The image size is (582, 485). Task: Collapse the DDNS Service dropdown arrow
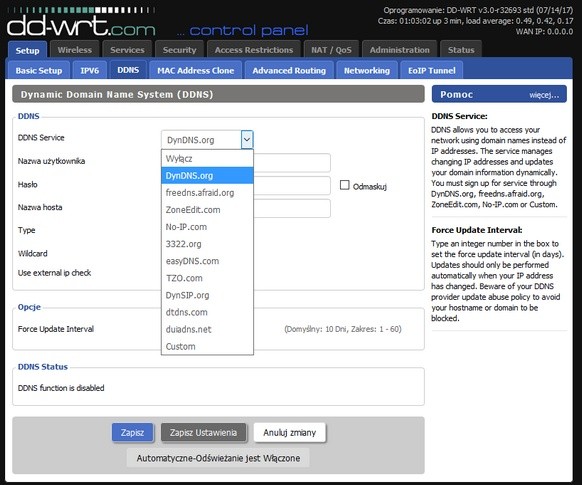247,140
